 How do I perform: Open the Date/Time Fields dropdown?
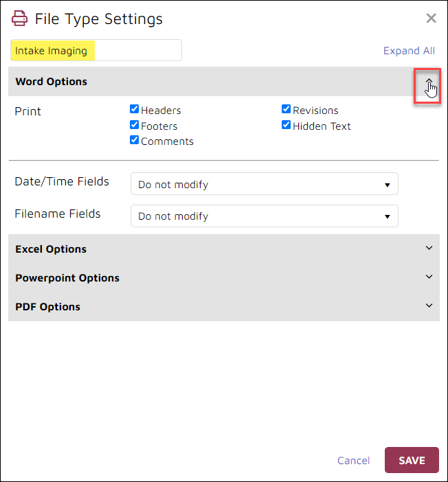pos(265,184)
